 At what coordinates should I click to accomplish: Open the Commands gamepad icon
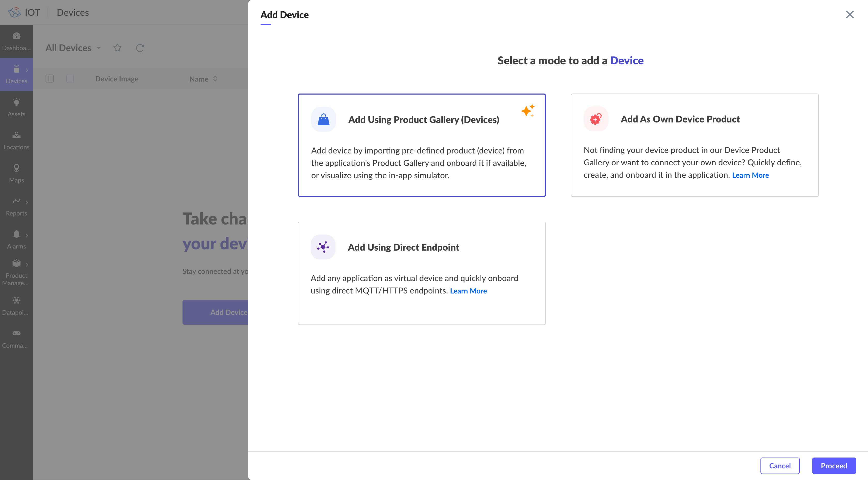[x=16, y=334]
